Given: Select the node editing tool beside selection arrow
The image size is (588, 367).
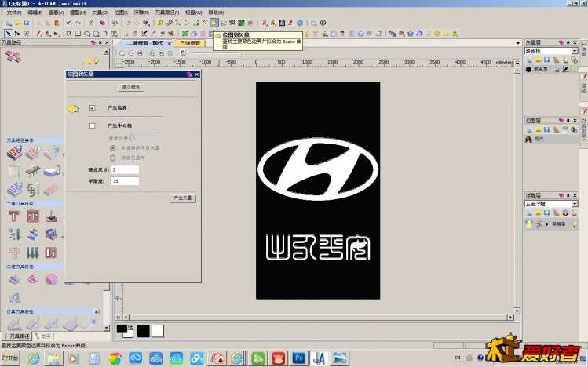Looking at the screenshot, I should tap(17, 34).
